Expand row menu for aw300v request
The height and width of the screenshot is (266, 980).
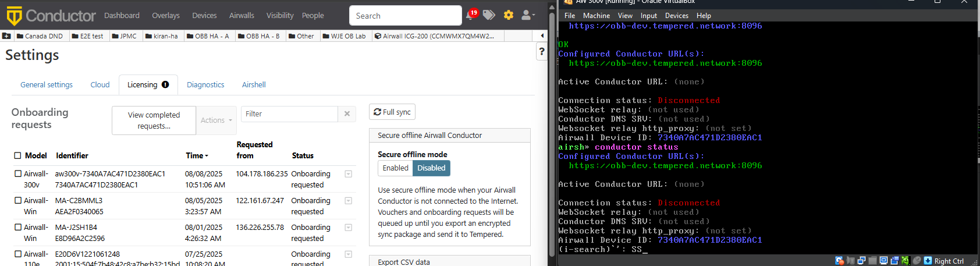tap(348, 174)
